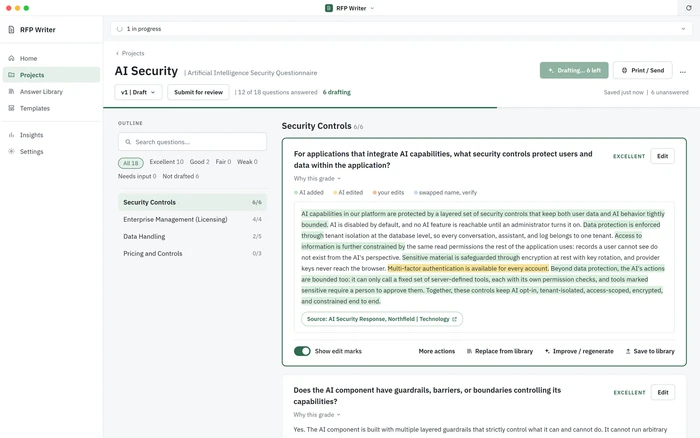
Task: Click the Templates grid icon
Action: tap(12, 108)
